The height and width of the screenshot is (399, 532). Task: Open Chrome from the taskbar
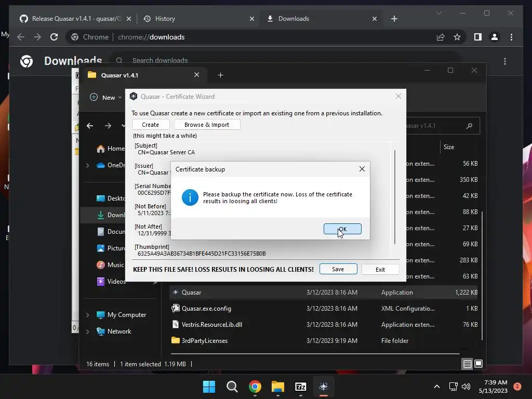point(255,387)
